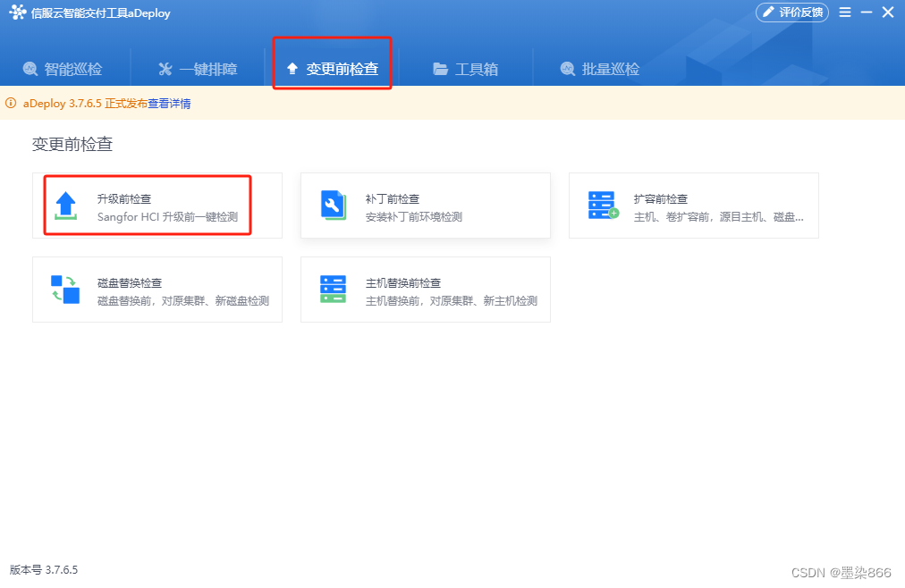Click the 主机替换前检查 server stack icon
This screenshot has width=905, height=588.
tap(333, 290)
